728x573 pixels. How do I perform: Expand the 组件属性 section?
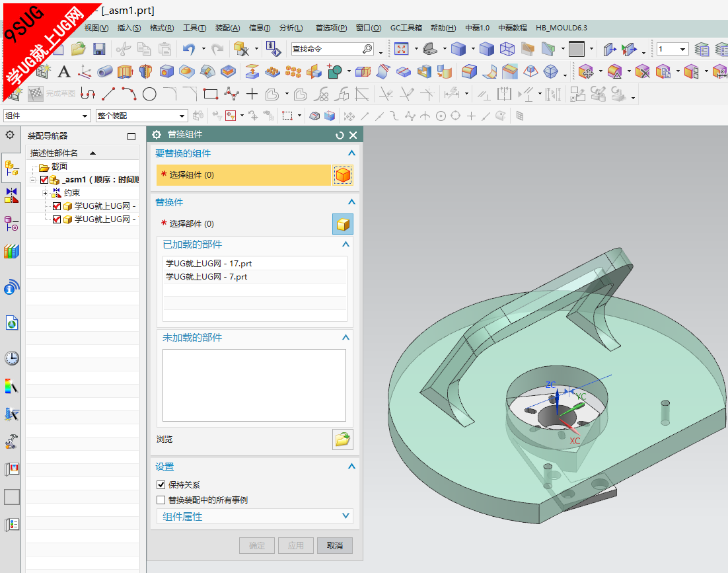point(346,516)
